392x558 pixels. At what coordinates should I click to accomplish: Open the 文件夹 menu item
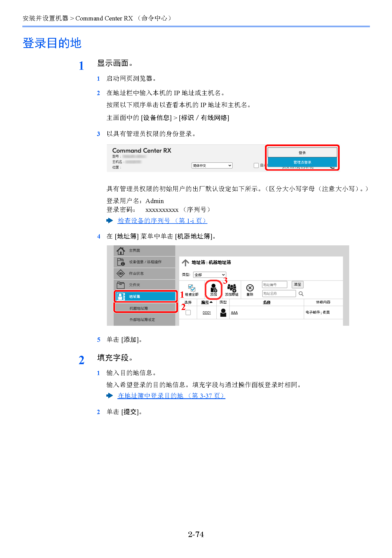(x=144, y=285)
